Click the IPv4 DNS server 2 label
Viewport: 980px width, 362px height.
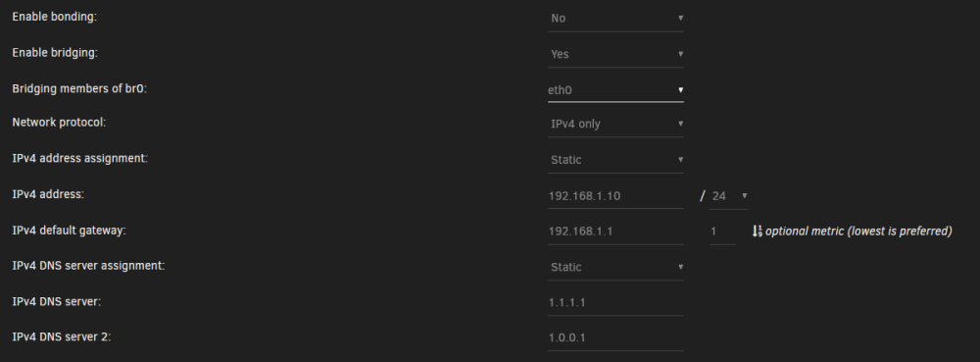point(61,337)
